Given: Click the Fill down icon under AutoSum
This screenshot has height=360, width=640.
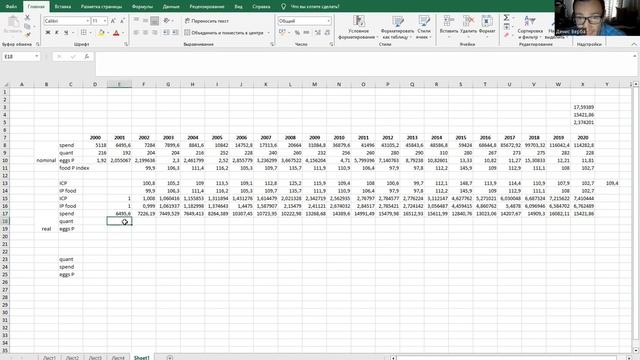Looking at the screenshot, I should pos(507,27).
